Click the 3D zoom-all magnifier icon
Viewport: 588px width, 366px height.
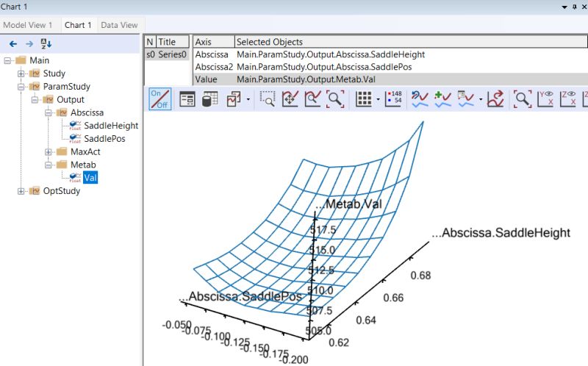523,99
